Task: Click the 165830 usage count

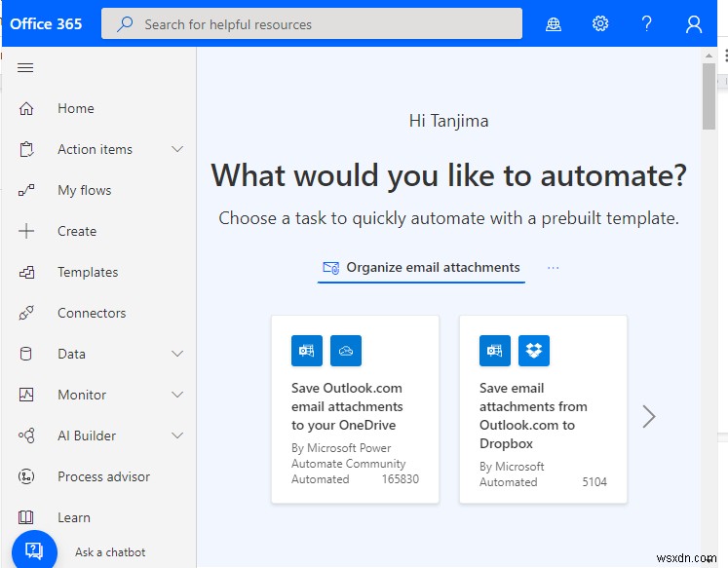Action: point(401,479)
